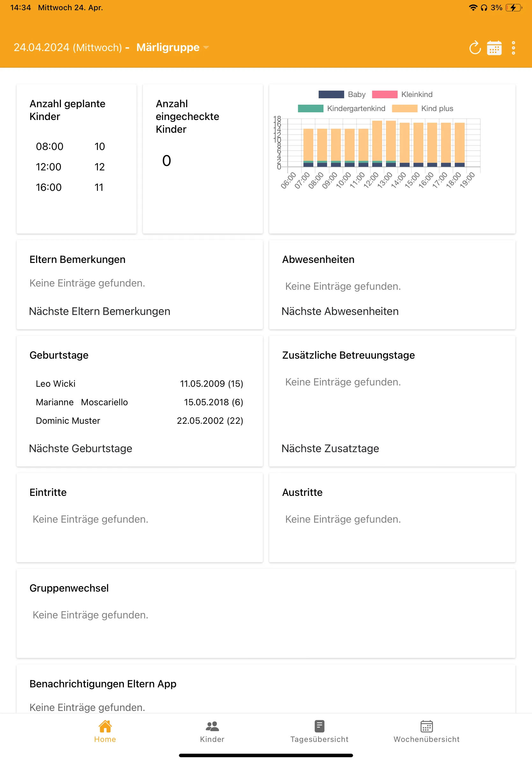
Task: Tap the 14:34 clock in status bar
Action: [x=20, y=8]
